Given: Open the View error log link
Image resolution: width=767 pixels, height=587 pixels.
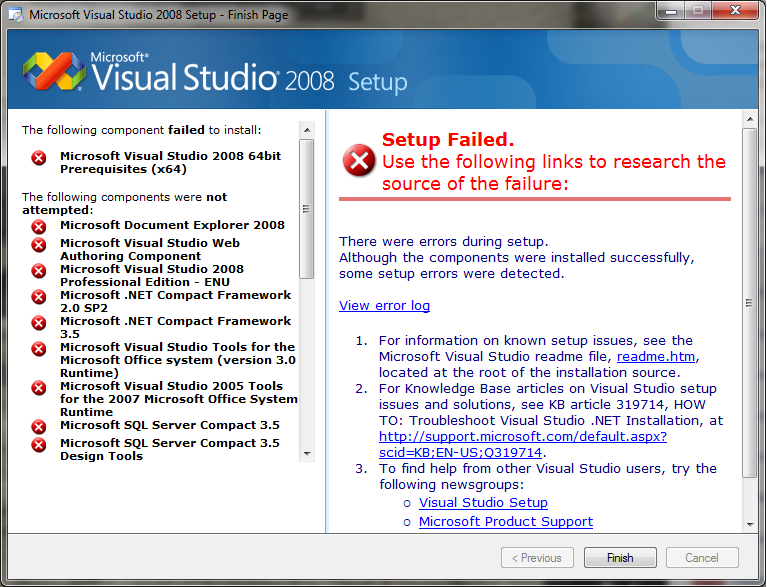Looking at the screenshot, I should click(x=384, y=306).
